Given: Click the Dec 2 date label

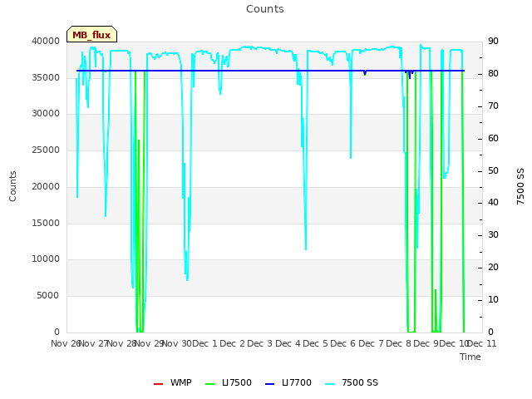Looking at the screenshot, I should [233, 343].
